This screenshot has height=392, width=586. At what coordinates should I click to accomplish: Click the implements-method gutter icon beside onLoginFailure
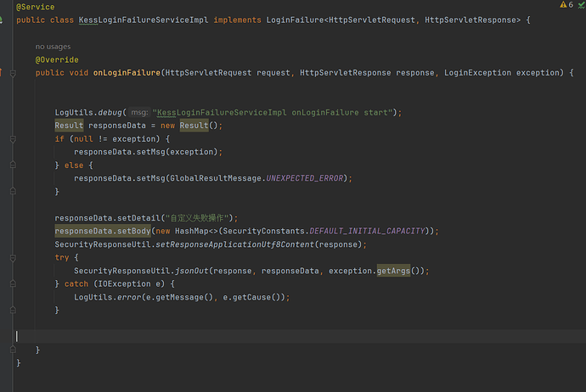pyautogui.click(x=3, y=73)
